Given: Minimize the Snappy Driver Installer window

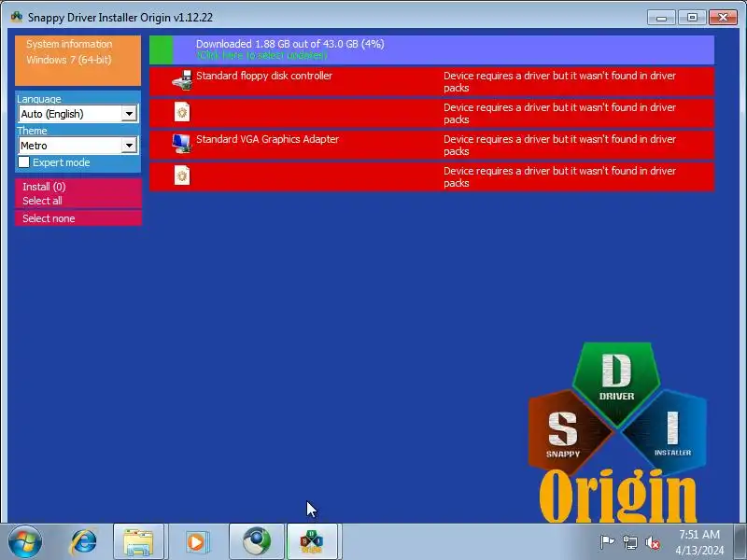Looking at the screenshot, I should pos(661,18).
